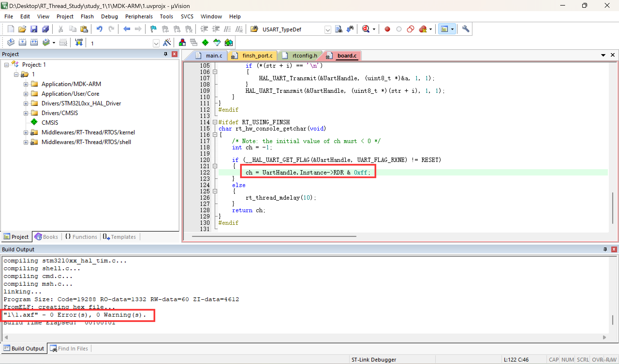The image size is (619, 364).
Task: Toggle a bookmark on the current line
Action: [153, 29]
